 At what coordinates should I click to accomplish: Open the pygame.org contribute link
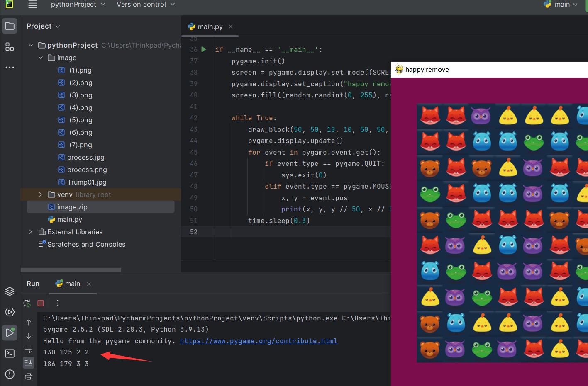coord(259,341)
